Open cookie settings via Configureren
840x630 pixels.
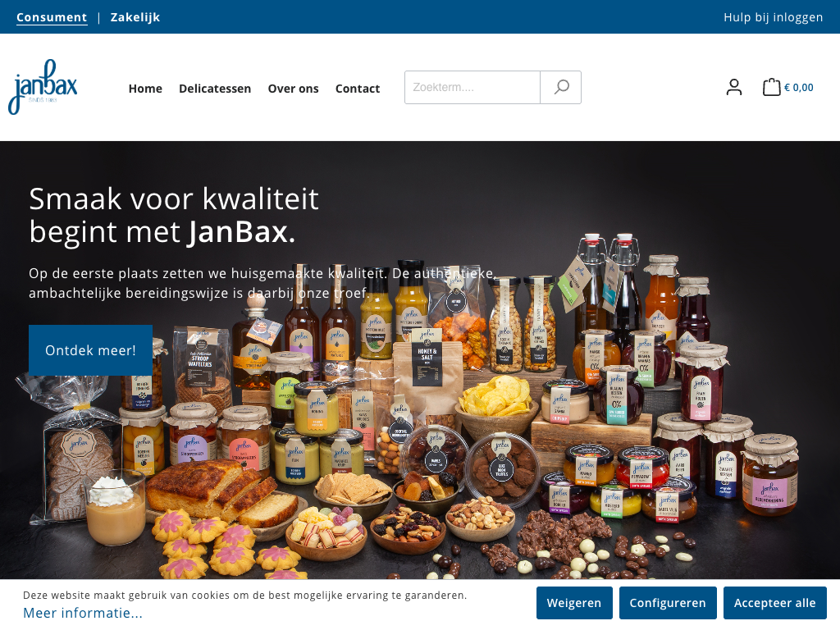[668, 603]
